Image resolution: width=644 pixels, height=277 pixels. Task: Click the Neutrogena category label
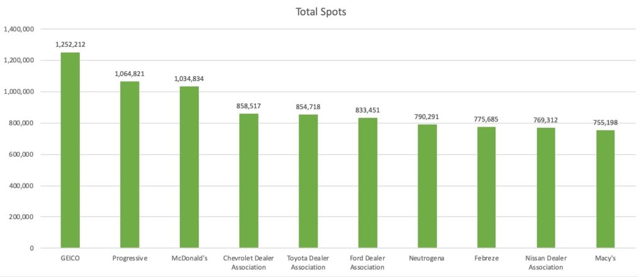427,259
